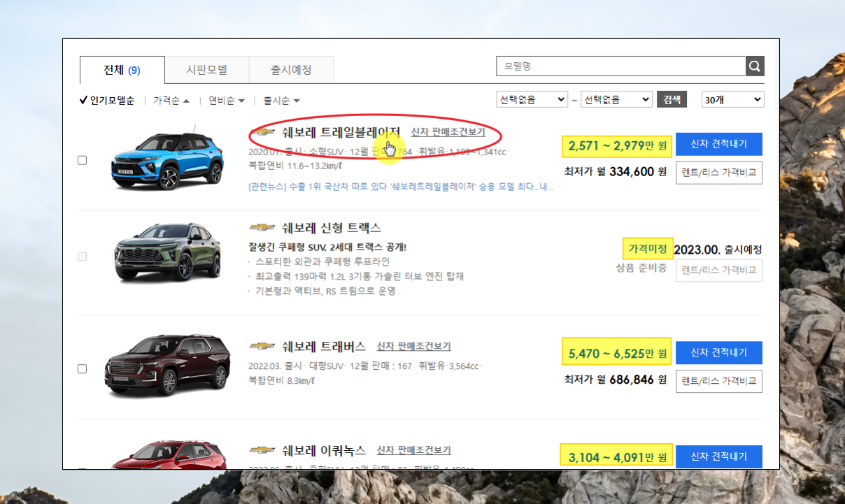This screenshot has width=845, height=504.
Task: Click Chevrolet logo beside 쉐보레 트래버스
Action: point(262,346)
